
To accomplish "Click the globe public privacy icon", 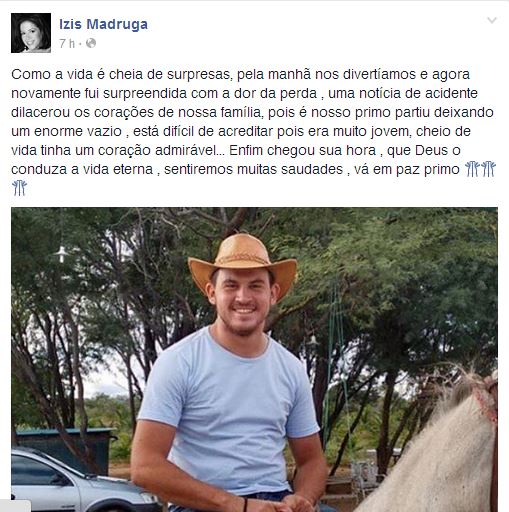I will (x=91, y=43).
